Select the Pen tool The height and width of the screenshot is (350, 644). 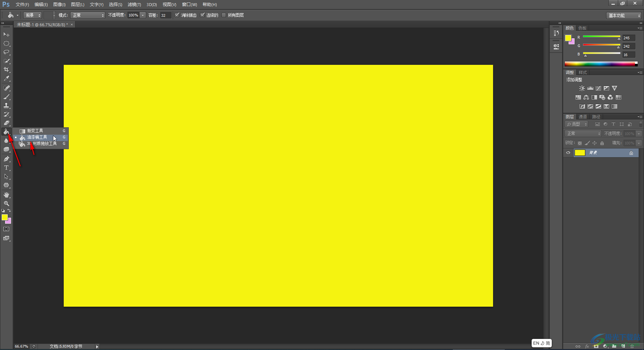6,159
